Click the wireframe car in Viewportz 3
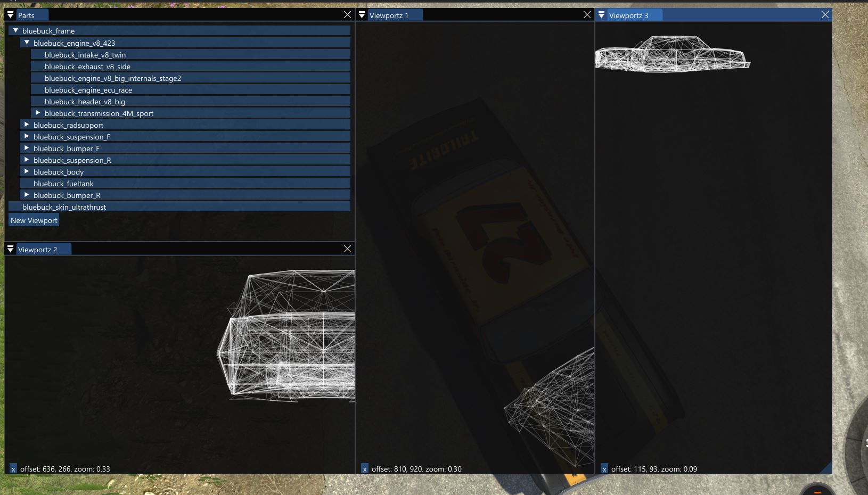868x495 pixels. [x=672, y=54]
